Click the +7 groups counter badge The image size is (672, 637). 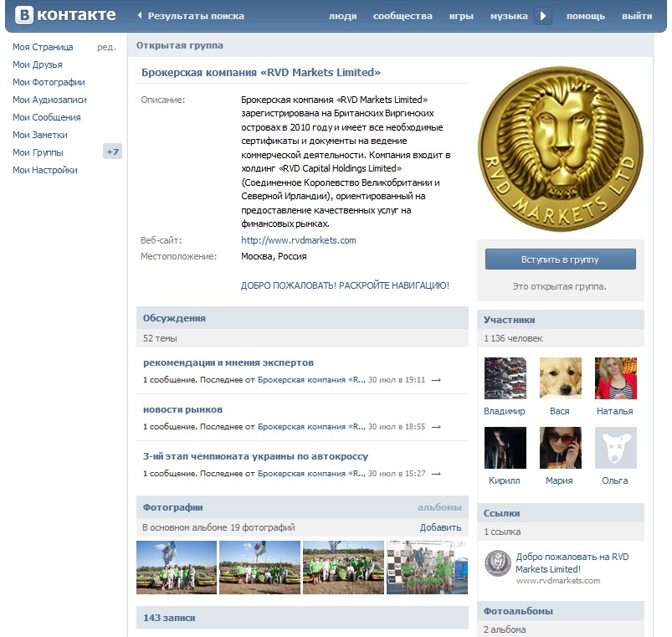click(x=112, y=152)
